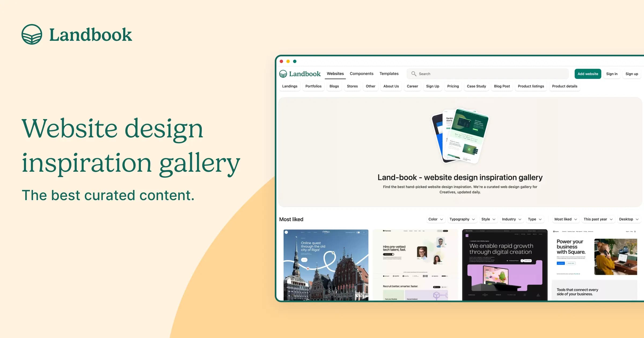Click the search magnifier icon
Viewport: 644px width, 338px height.
413,74
